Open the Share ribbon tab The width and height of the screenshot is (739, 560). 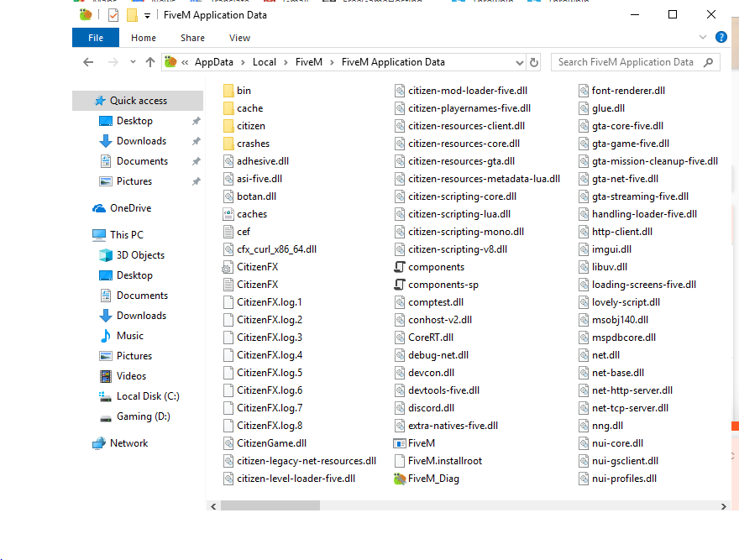pyautogui.click(x=192, y=38)
